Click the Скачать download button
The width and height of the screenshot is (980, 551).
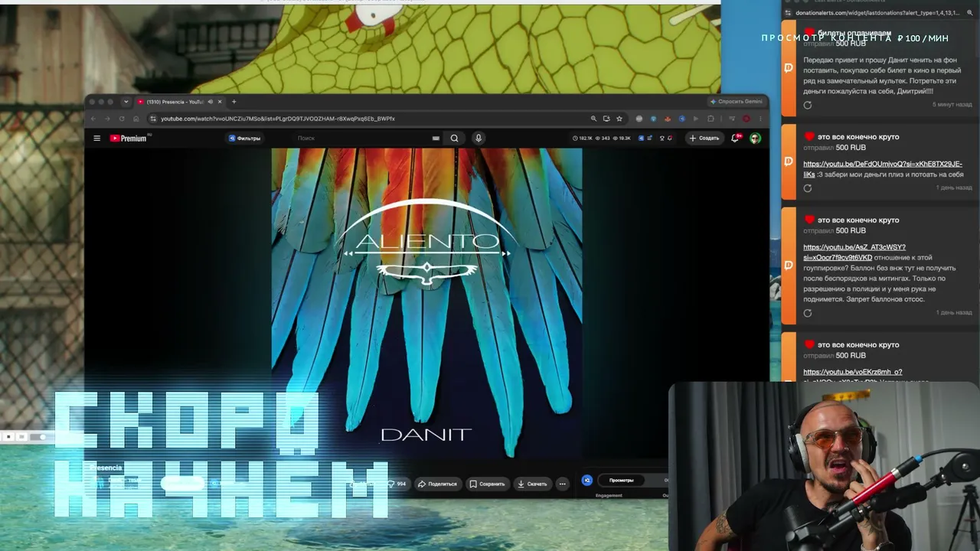(x=532, y=484)
